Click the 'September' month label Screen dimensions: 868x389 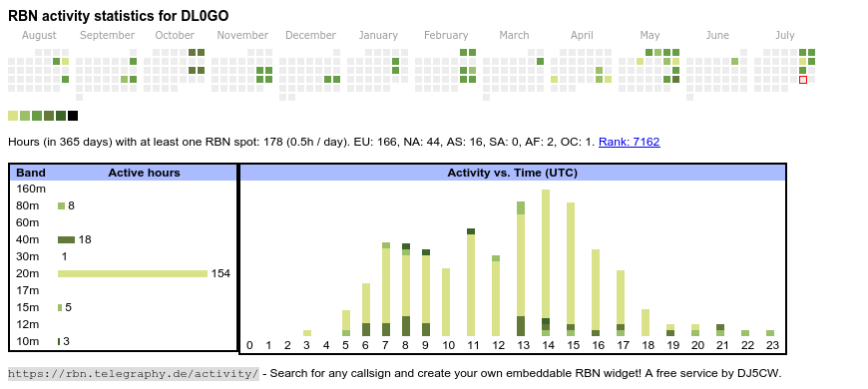point(108,36)
